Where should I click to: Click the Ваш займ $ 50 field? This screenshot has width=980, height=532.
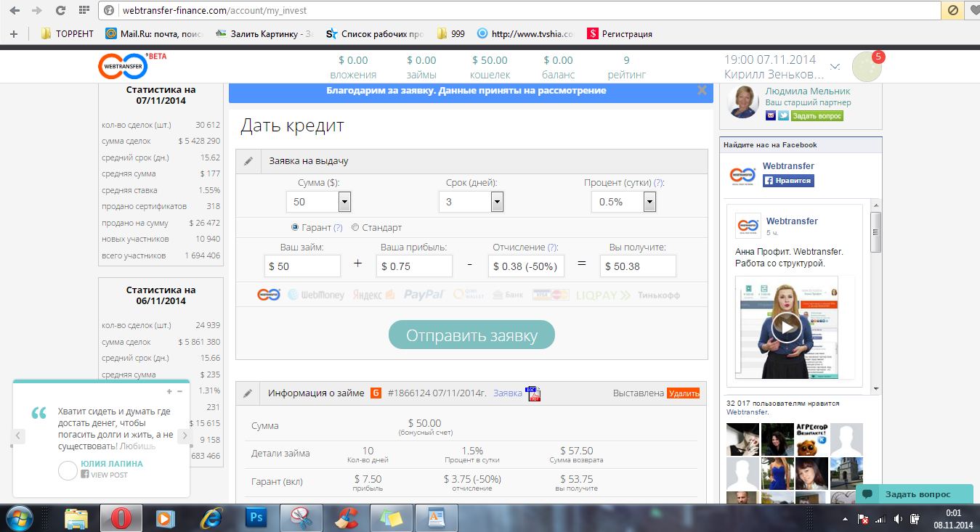(x=302, y=266)
